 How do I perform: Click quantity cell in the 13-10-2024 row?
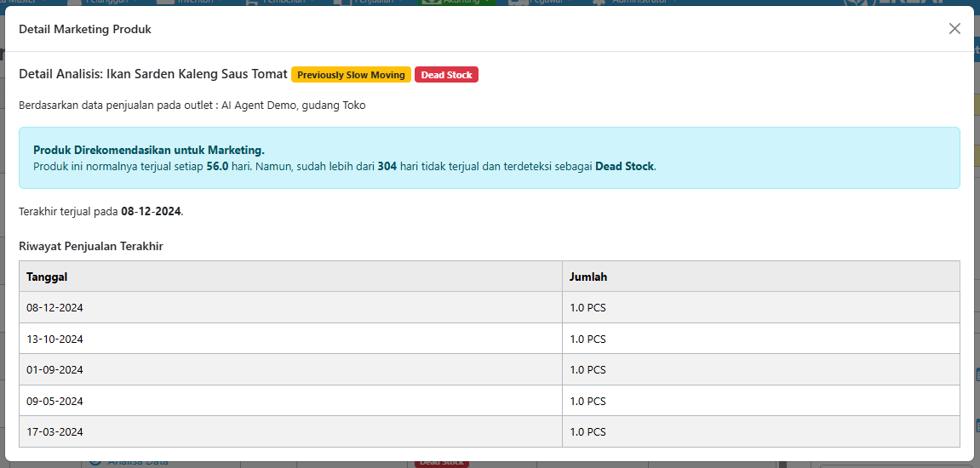click(588, 339)
